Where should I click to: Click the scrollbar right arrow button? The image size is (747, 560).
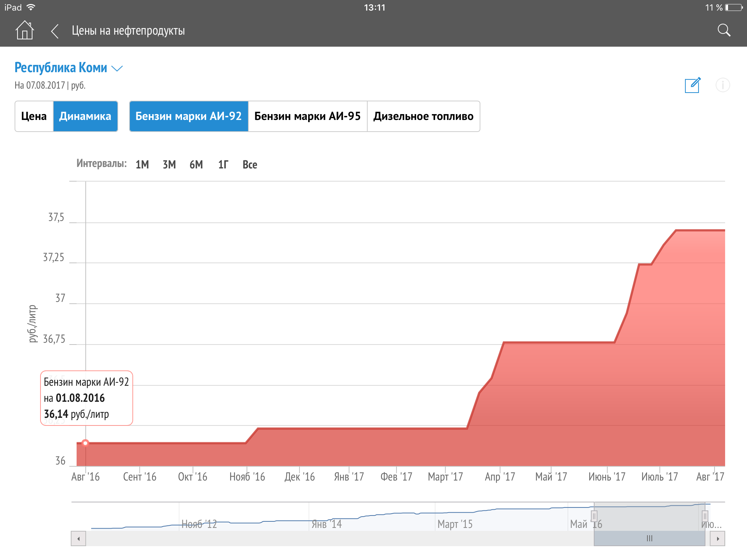(717, 538)
